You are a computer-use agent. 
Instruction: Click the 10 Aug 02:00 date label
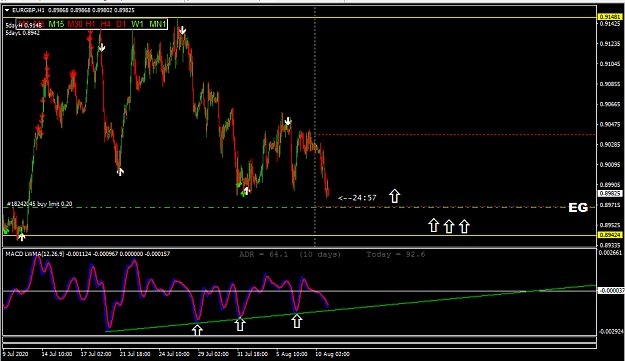tap(333, 354)
